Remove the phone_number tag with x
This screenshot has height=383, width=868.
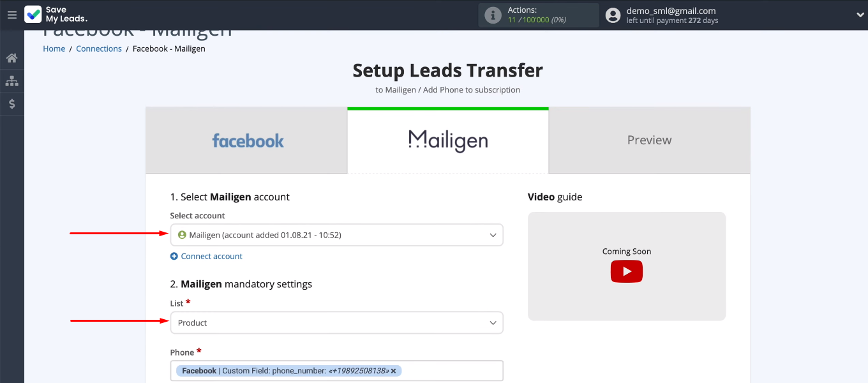coord(393,371)
